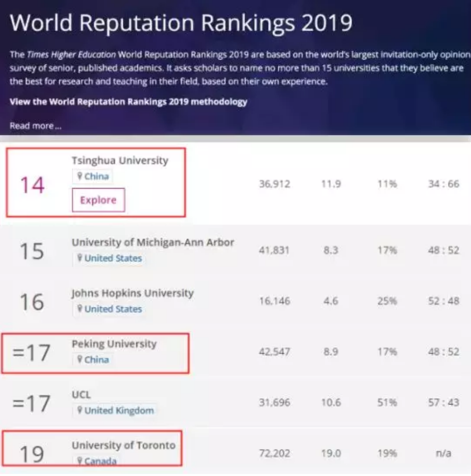Click the 11.9 value for Tsinghua
Viewport: 471px width, 476px height.
(331, 184)
